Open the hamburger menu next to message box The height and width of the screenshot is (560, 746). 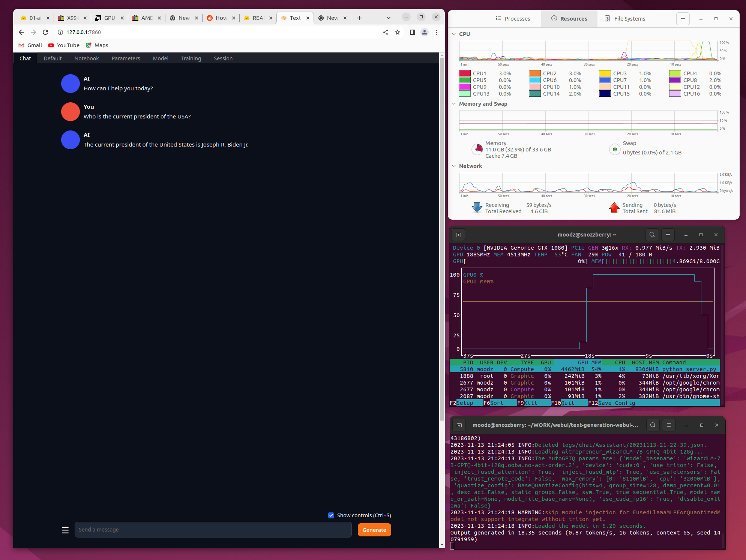coord(65,530)
